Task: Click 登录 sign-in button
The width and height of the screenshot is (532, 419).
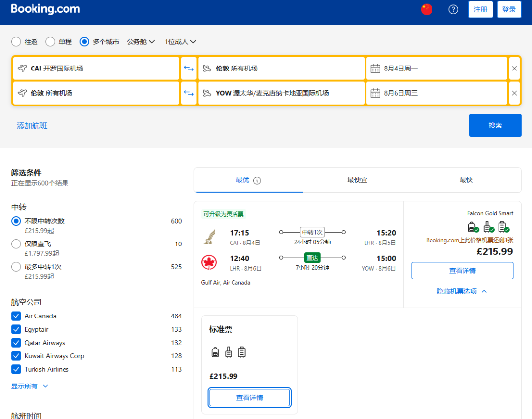Action: click(509, 9)
